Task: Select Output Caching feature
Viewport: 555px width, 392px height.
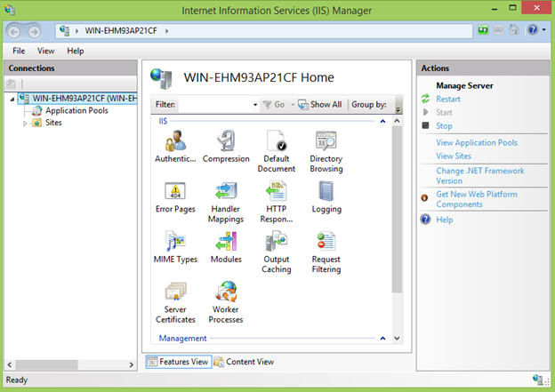Action: click(277, 252)
